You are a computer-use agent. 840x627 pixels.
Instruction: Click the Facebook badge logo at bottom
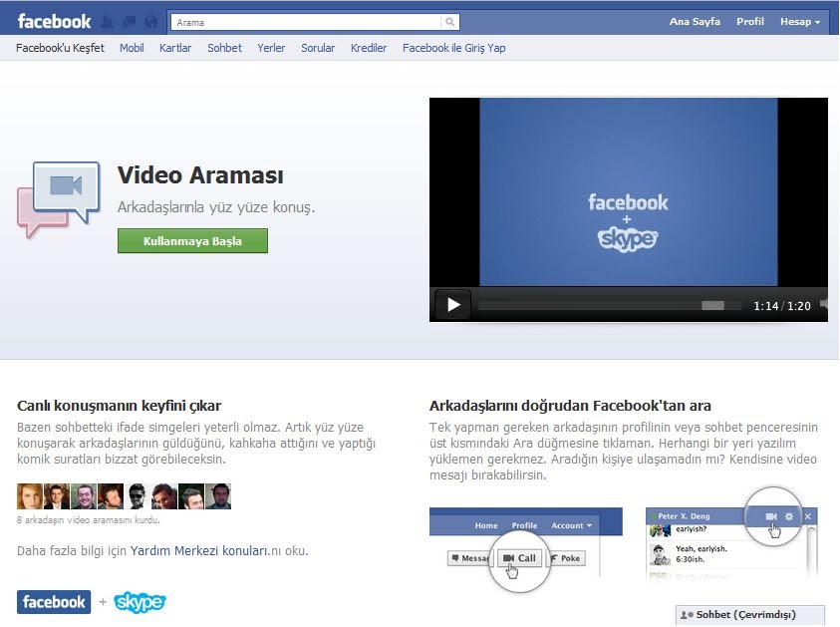[x=54, y=602]
